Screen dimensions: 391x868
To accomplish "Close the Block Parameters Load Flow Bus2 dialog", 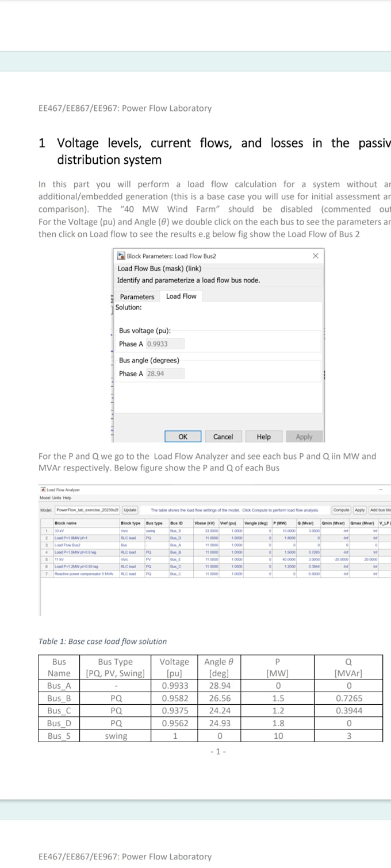I will point(315,256).
